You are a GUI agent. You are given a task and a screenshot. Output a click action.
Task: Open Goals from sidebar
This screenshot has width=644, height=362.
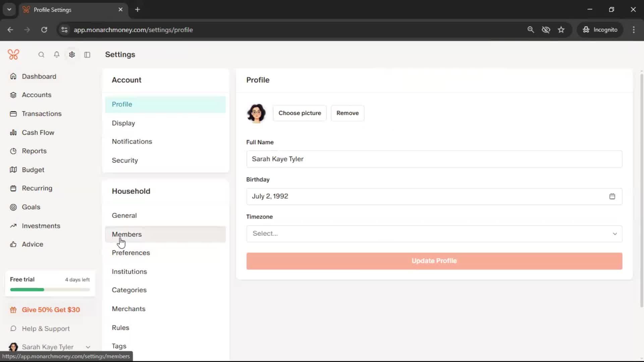click(x=31, y=207)
